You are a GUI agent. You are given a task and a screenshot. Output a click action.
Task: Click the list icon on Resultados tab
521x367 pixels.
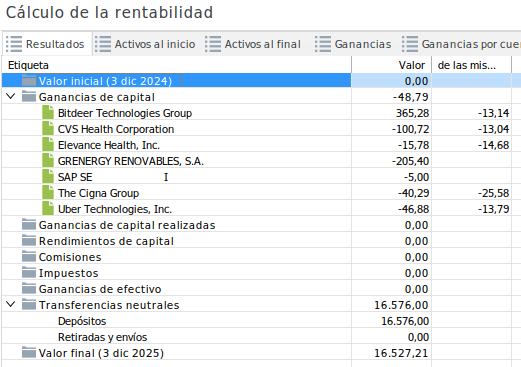(14, 44)
